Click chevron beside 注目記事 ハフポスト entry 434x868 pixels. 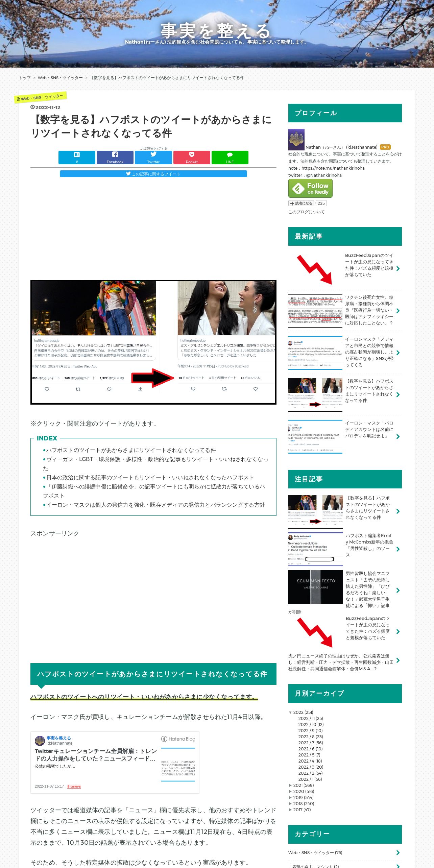coord(398,511)
